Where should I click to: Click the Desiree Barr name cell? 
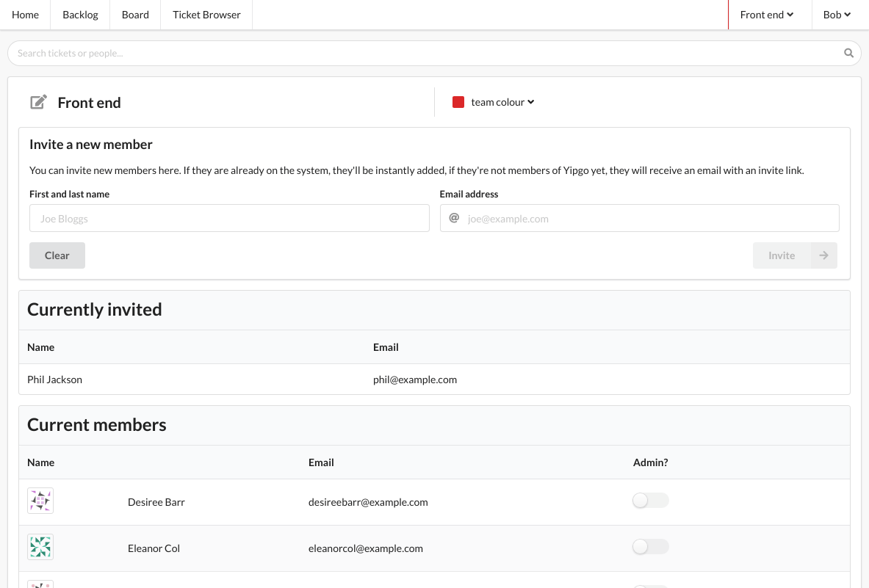tap(156, 502)
